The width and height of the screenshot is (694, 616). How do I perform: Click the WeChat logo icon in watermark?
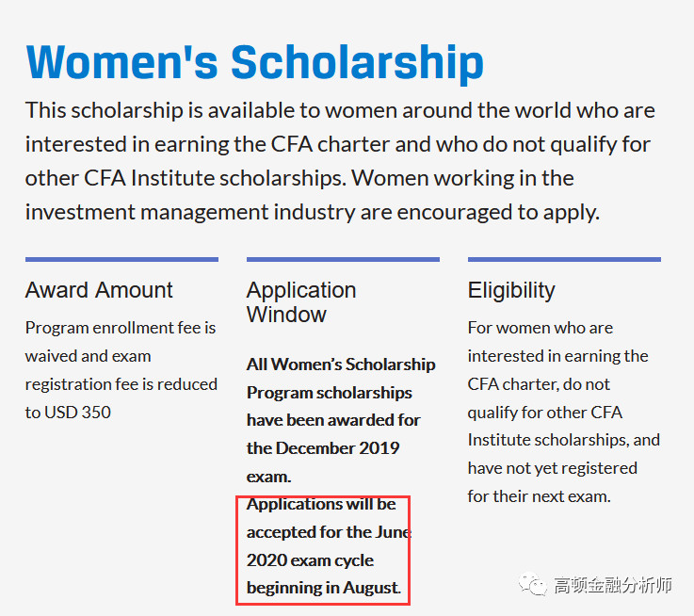[x=533, y=585]
